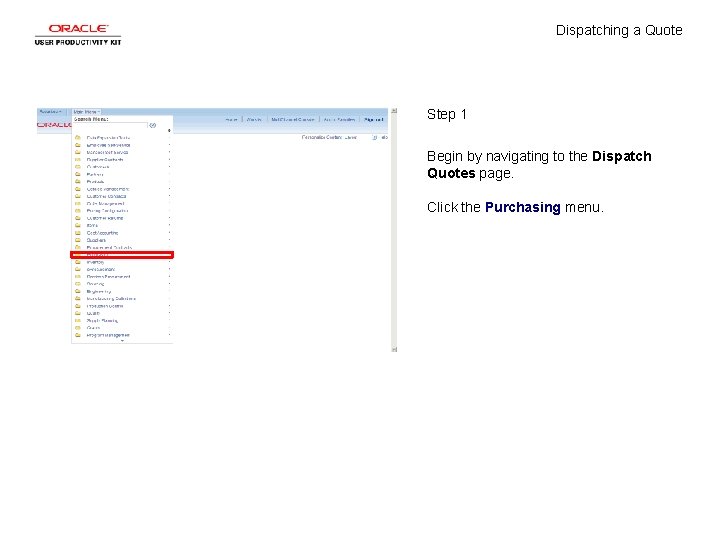This screenshot has height=540, width=720.
Task: Click the down arrow below the menu list
Action: click(x=122, y=341)
